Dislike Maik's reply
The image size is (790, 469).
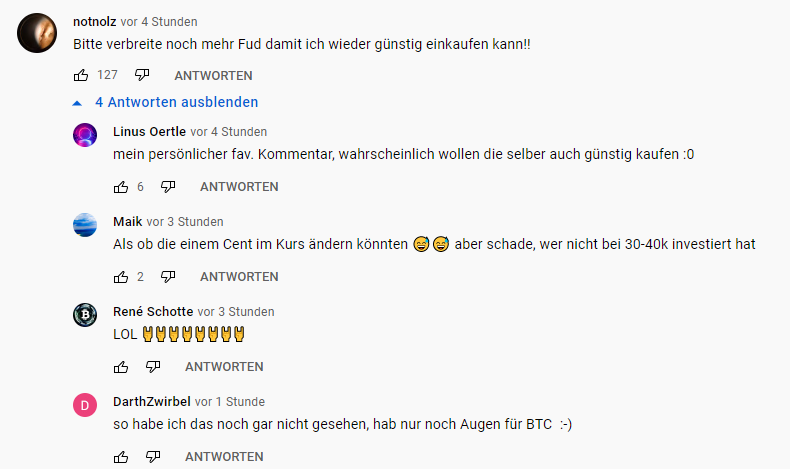tap(168, 277)
